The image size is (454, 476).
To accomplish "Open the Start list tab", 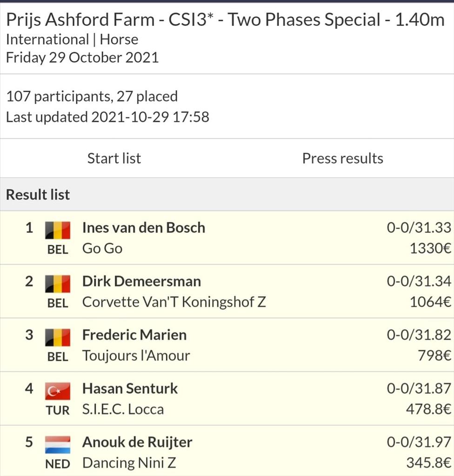I will click(x=114, y=158).
